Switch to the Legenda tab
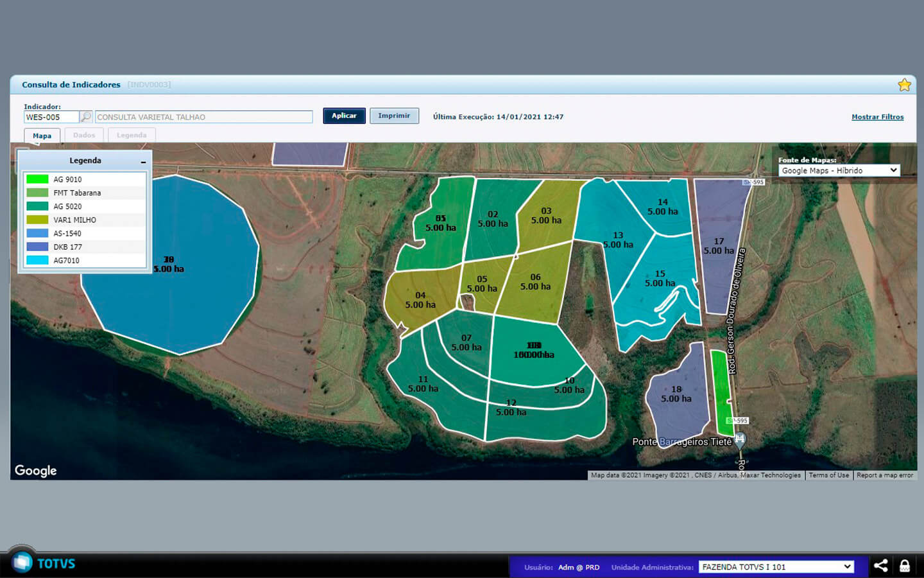Image resolution: width=924 pixels, height=578 pixels. click(132, 136)
